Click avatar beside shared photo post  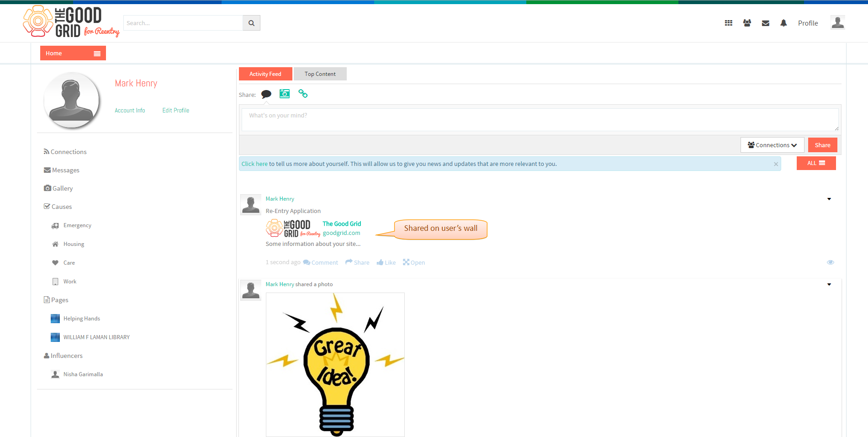pos(251,290)
